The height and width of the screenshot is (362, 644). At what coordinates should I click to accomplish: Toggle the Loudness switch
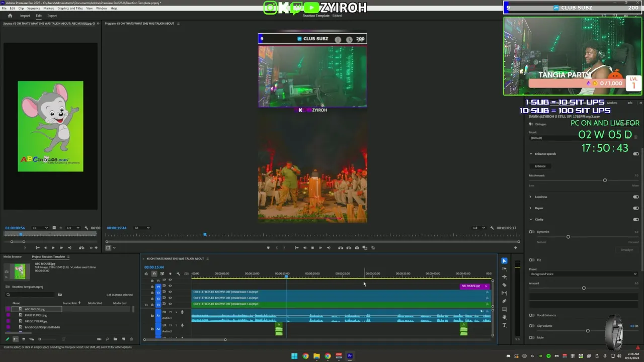636,197
